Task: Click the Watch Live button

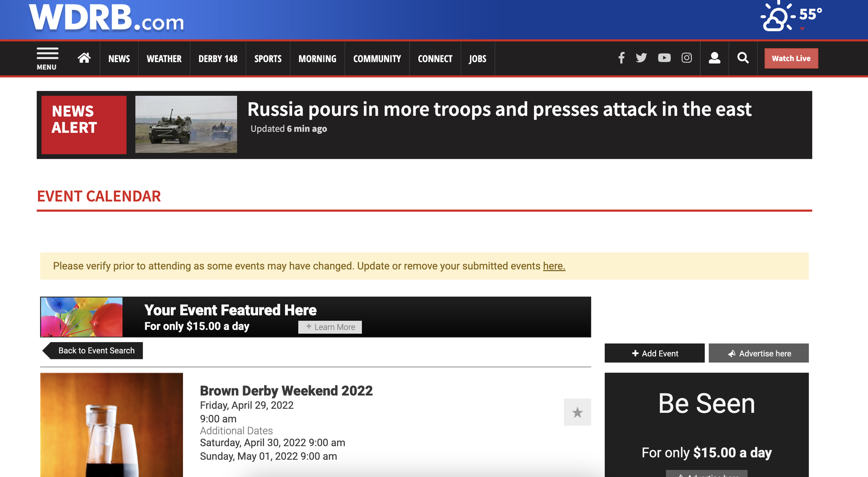Action: pyautogui.click(x=791, y=58)
